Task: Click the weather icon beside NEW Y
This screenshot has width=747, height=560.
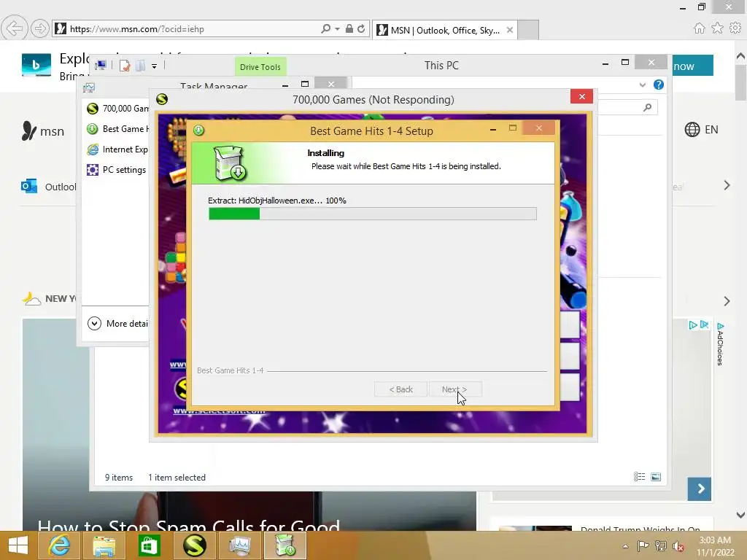Action: [31, 298]
